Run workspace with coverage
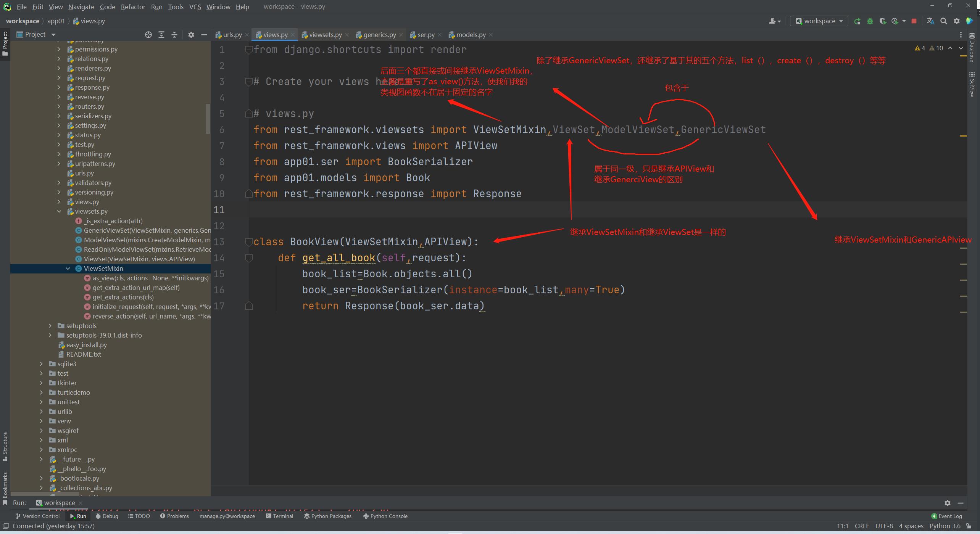The width and height of the screenshot is (980, 534). (x=882, y=21)
